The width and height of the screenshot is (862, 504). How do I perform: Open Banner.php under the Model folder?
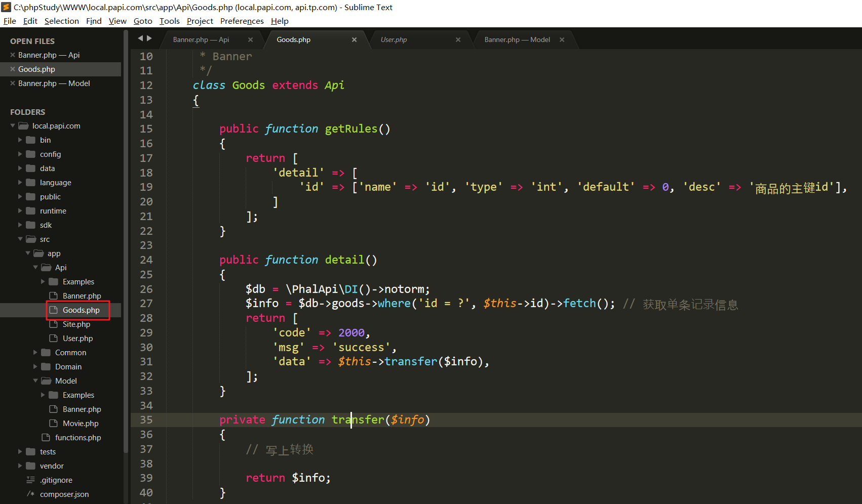[82, 409]
